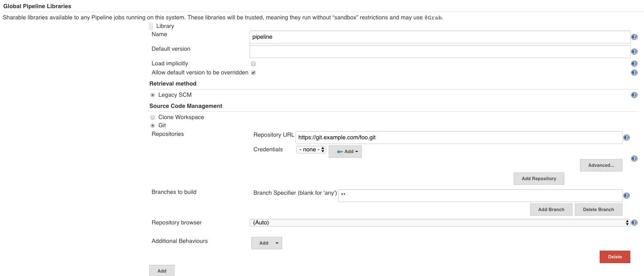The width and height of the screenshot is (644, 276).
Task: Uncheck Allow default version to be overridden
Action: click(x=253, y=73)
